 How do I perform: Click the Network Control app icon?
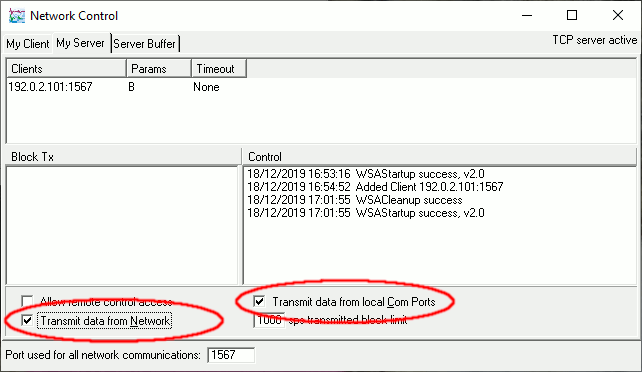tap(17, 16)
